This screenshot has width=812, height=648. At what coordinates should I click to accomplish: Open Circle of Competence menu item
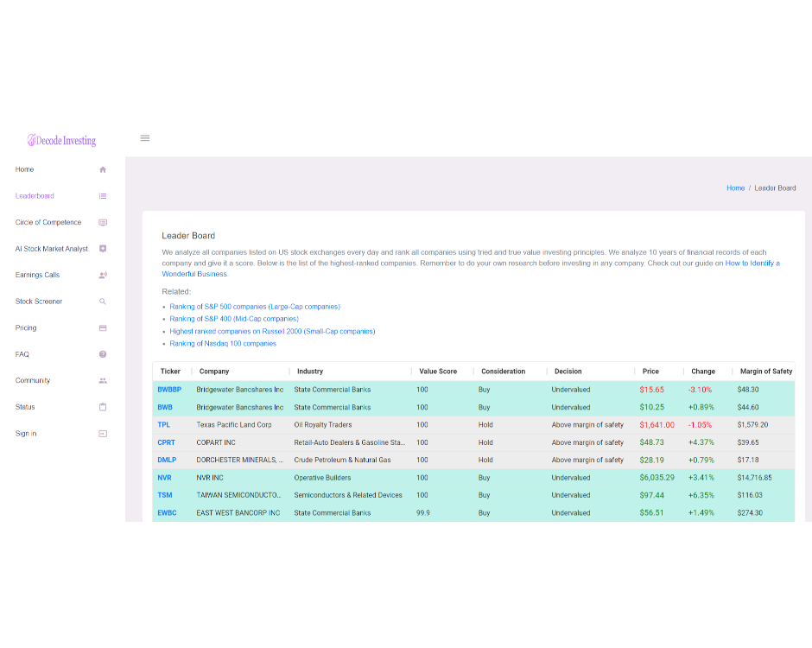click(x=48, y=222)
